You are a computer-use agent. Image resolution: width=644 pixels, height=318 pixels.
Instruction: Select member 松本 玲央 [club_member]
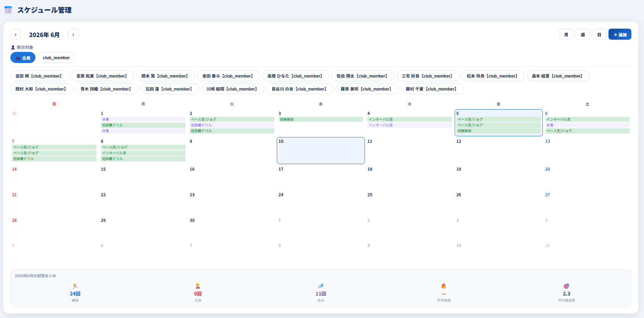tap(493, 76)
